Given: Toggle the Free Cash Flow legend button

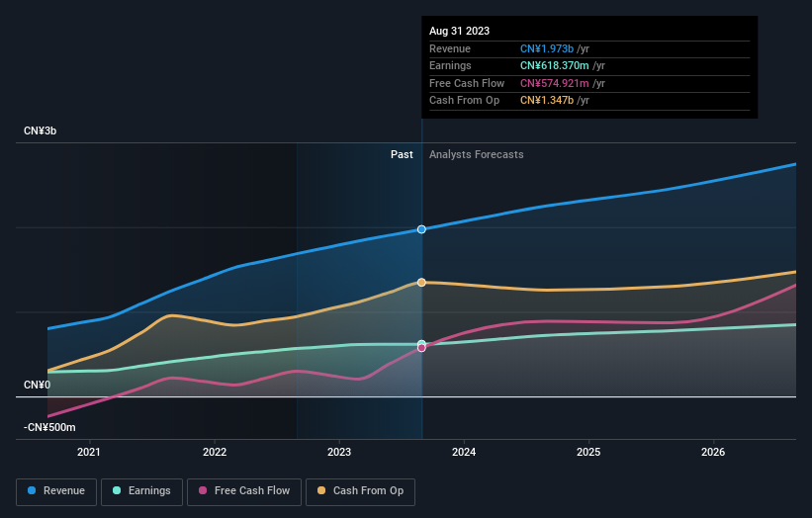Looking at the screenshot, I should 244,491.
